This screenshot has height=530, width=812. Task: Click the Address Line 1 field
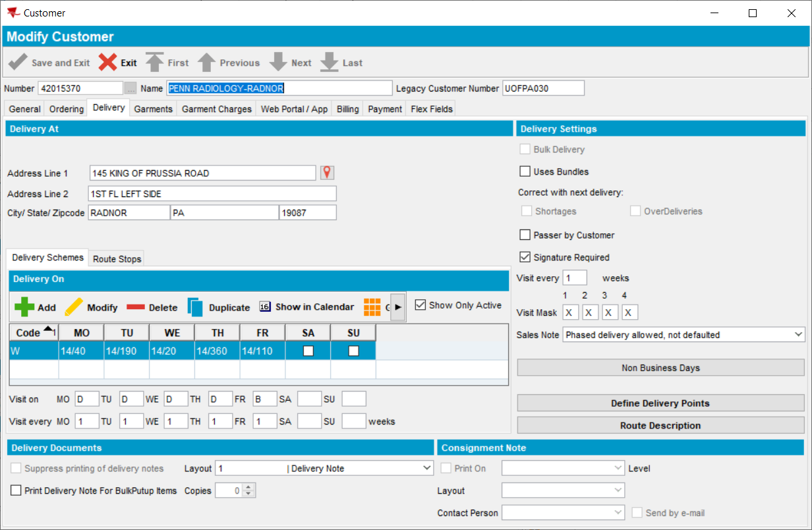pos(202,173)
